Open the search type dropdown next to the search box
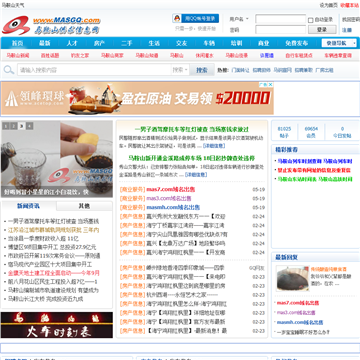 click(x=180, y=70)
